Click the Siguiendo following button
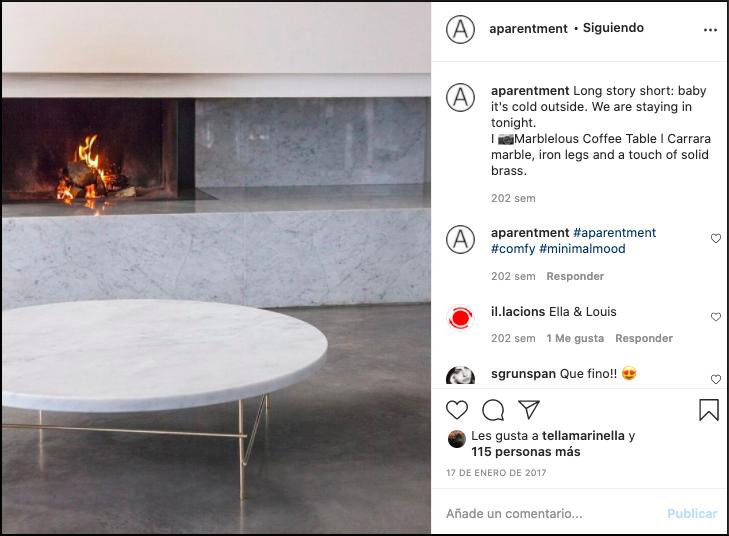This screenshot has height=536, width=729. 613,28
